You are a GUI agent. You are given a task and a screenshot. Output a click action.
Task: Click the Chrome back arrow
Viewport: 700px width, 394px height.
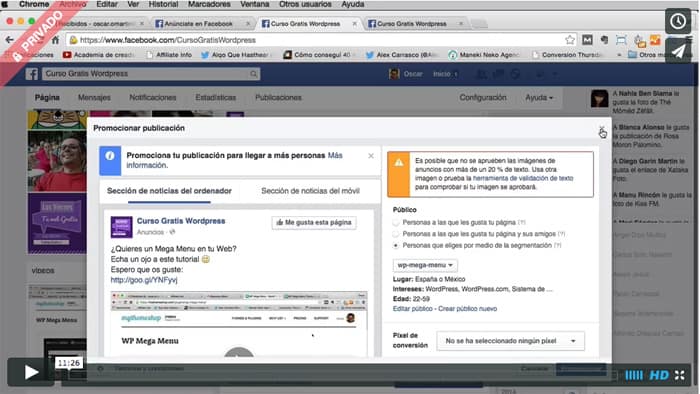coord(9,40)
